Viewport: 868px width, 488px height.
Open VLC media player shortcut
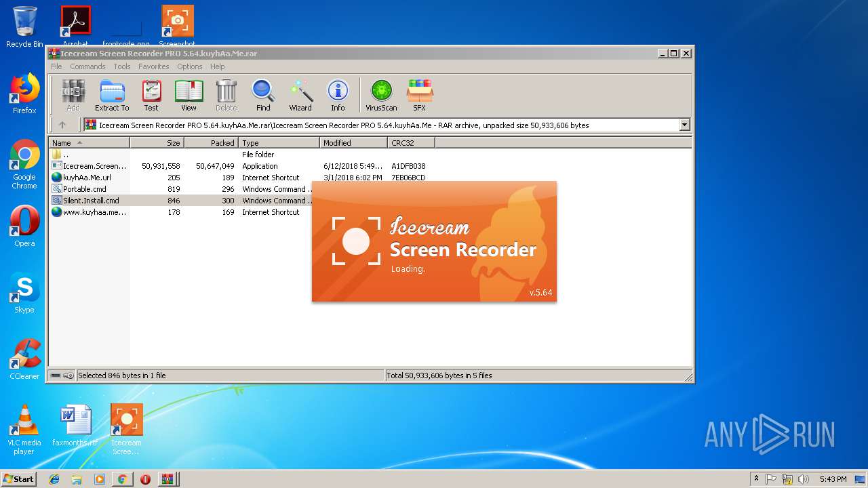tap(24, 430)
